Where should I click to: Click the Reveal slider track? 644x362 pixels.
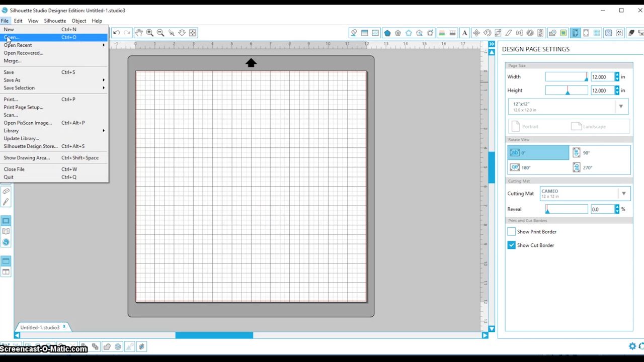(x=566, y=209)
